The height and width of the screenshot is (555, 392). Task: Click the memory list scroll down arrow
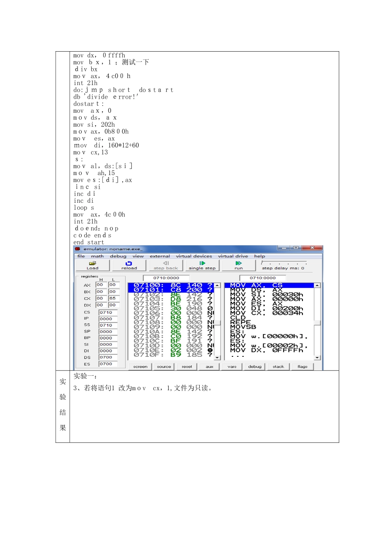[217, 358]
